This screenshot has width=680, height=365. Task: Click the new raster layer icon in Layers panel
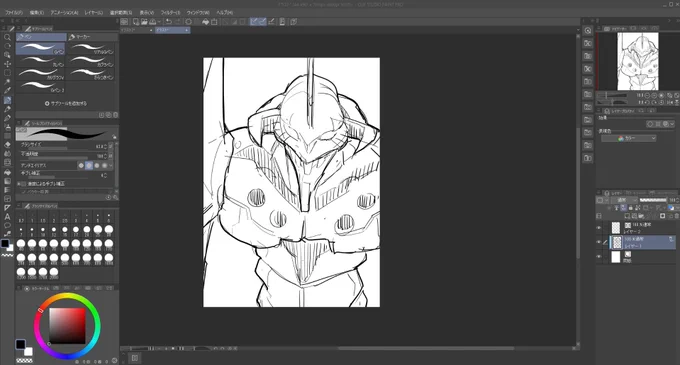627,216
